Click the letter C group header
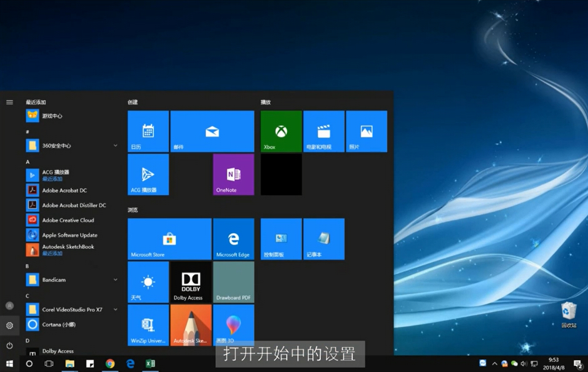588x372 pixels. 28,296
